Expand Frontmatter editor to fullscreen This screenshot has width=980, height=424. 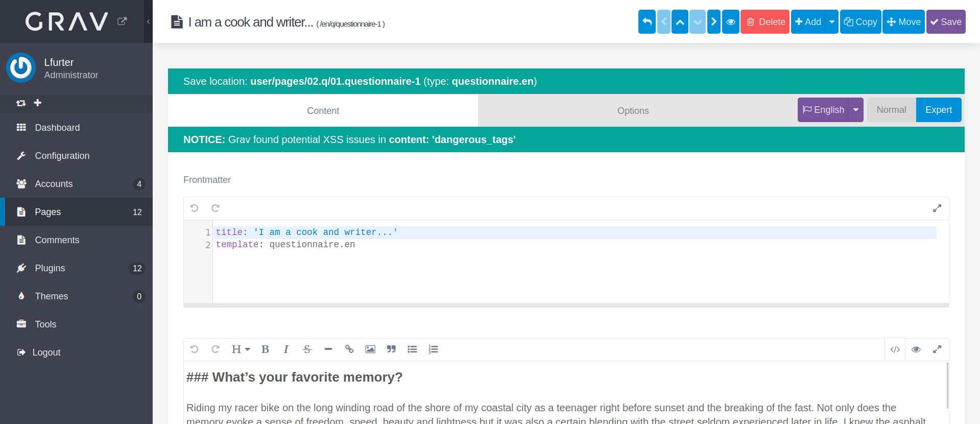coord(937,208)
